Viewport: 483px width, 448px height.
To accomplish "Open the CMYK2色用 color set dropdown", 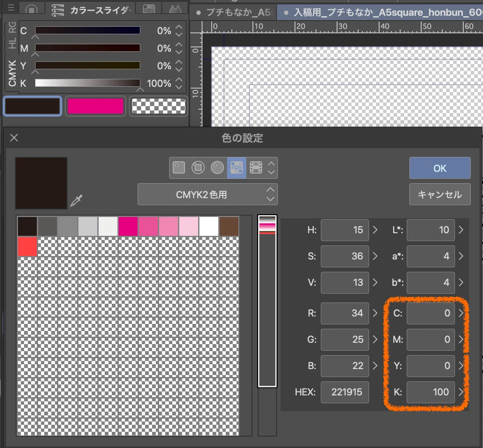I will pyautogui.click(x=207, y=195).
